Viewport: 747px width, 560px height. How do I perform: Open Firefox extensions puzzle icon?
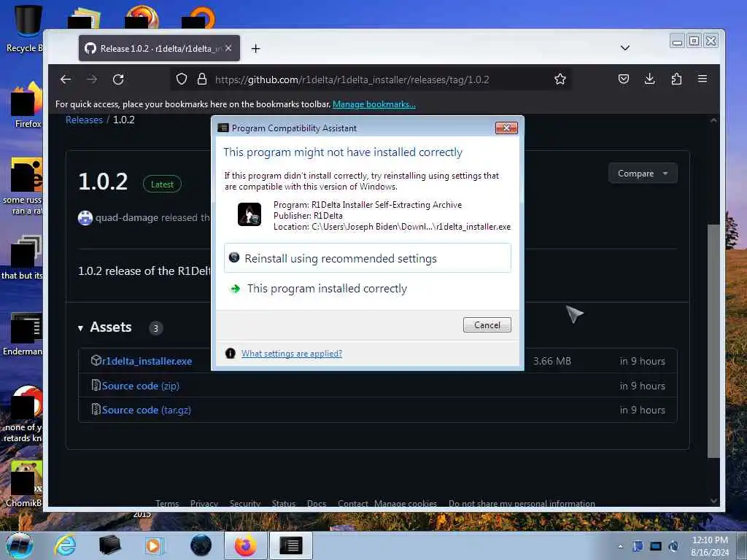tap(676, 79)
